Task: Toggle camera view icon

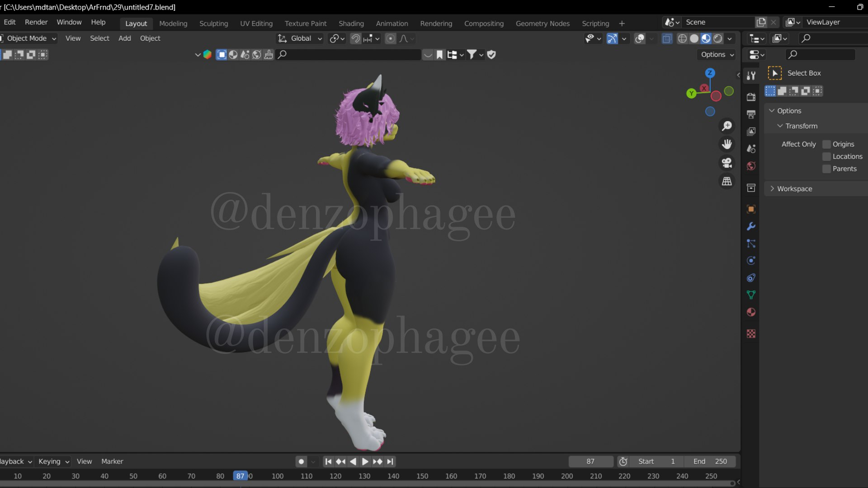Action: pyautogui.click(x=727, y=163)
